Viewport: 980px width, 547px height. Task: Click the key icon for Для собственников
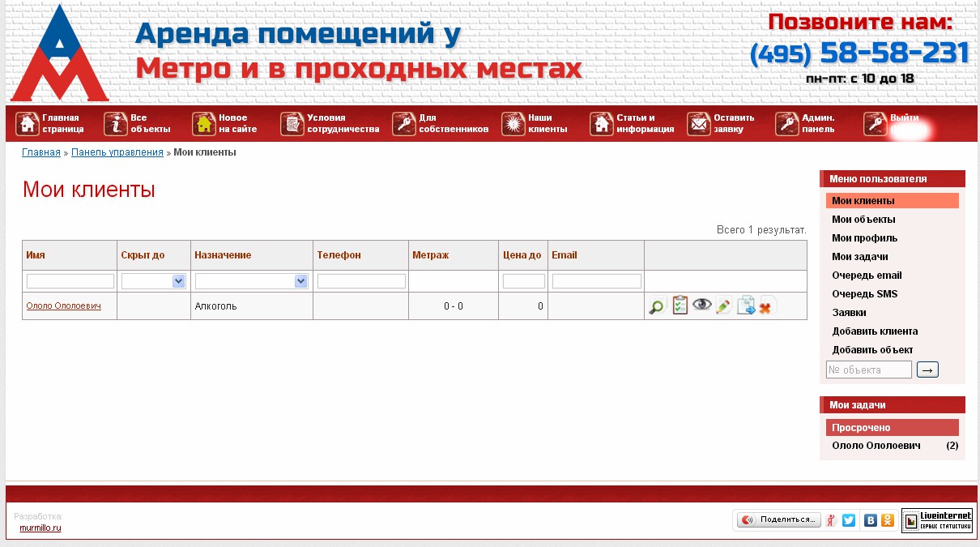404,124
